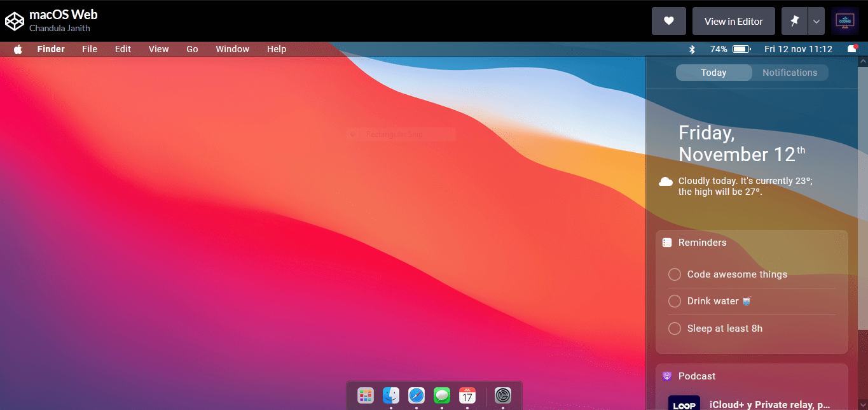Screen dimensions: 868x410
Task: Click the heart (love) button
Action: (668, 21)
